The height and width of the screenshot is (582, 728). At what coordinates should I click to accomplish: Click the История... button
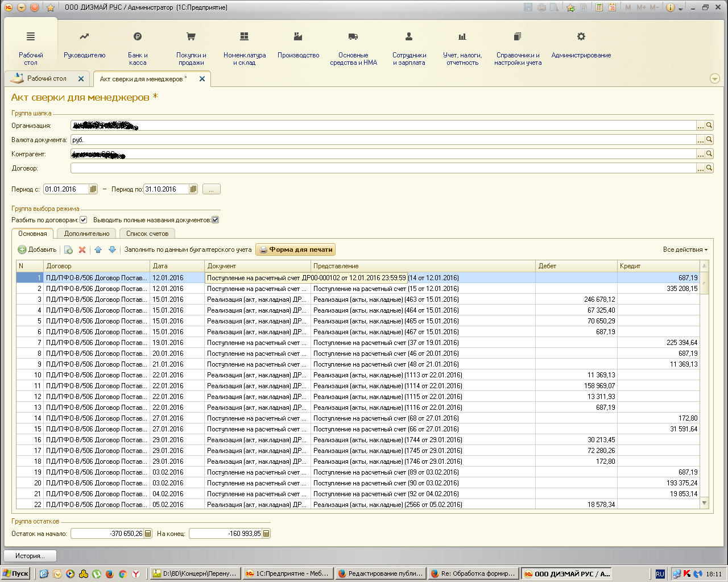point(30,556)
